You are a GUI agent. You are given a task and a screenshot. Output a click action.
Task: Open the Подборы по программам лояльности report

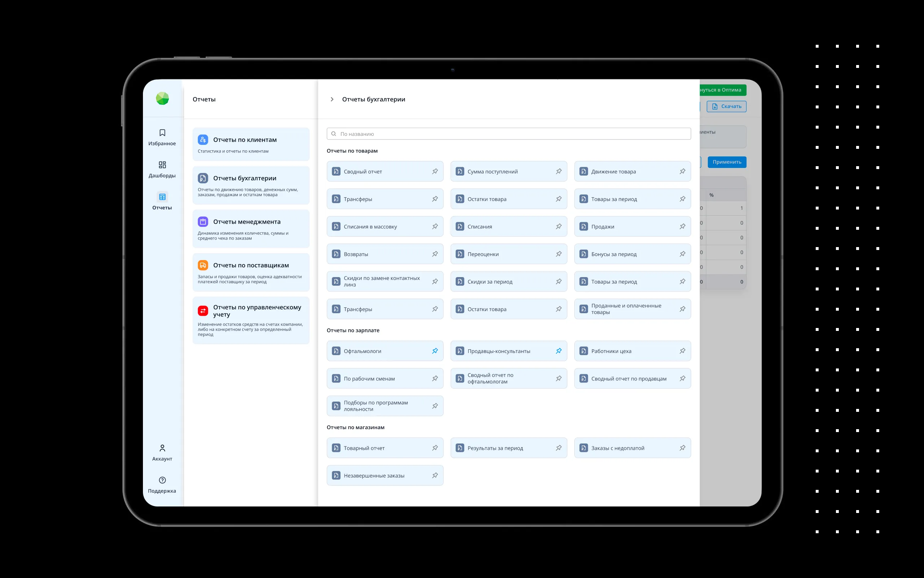pyautogui.click(x=385, y=406)
